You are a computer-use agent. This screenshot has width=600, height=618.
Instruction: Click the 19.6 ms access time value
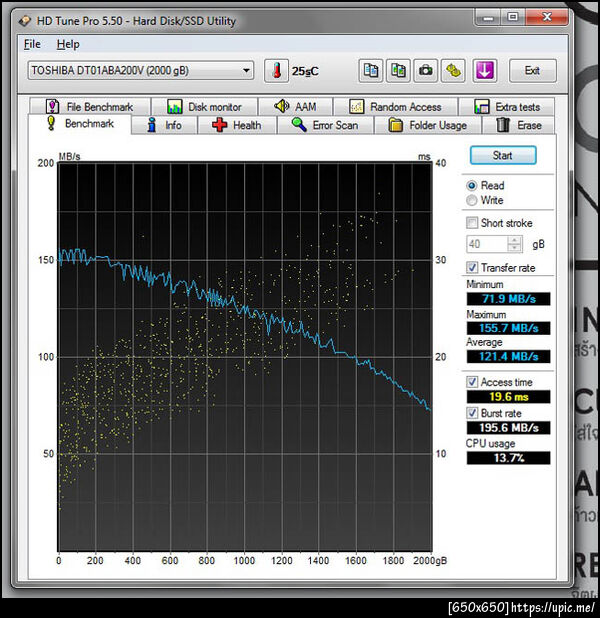[509, 396]
